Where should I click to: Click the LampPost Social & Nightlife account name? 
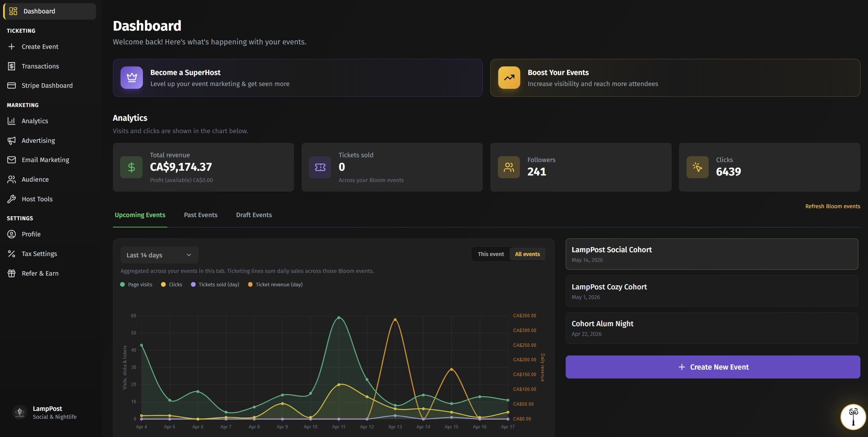coord(54,412)
